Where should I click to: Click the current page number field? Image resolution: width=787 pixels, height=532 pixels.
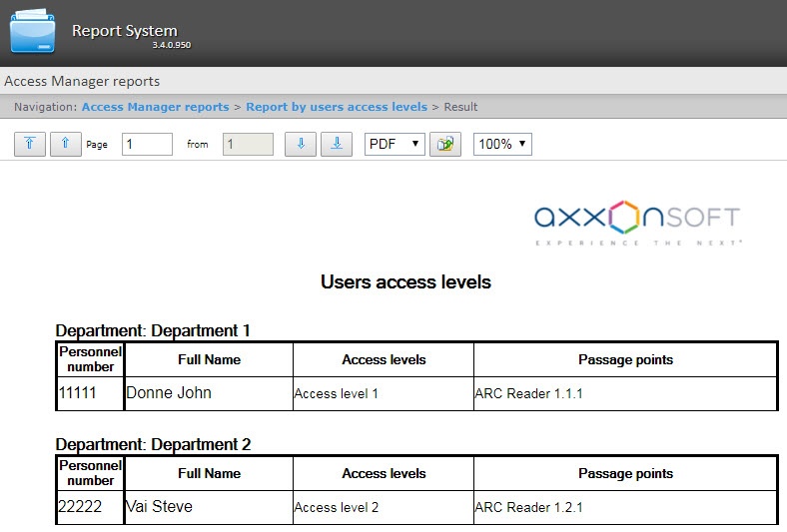click(x=147, y=144)
